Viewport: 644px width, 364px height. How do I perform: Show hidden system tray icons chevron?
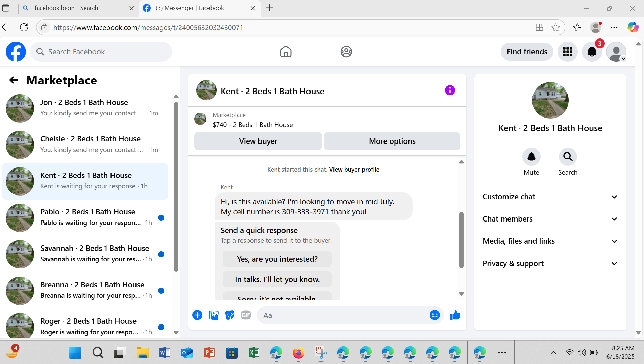click(553, 353)
